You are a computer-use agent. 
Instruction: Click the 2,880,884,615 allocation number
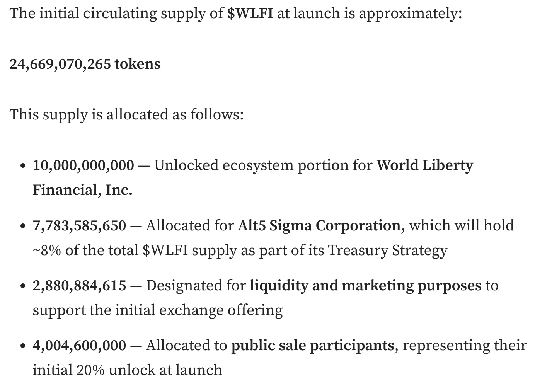pos(79,285)
